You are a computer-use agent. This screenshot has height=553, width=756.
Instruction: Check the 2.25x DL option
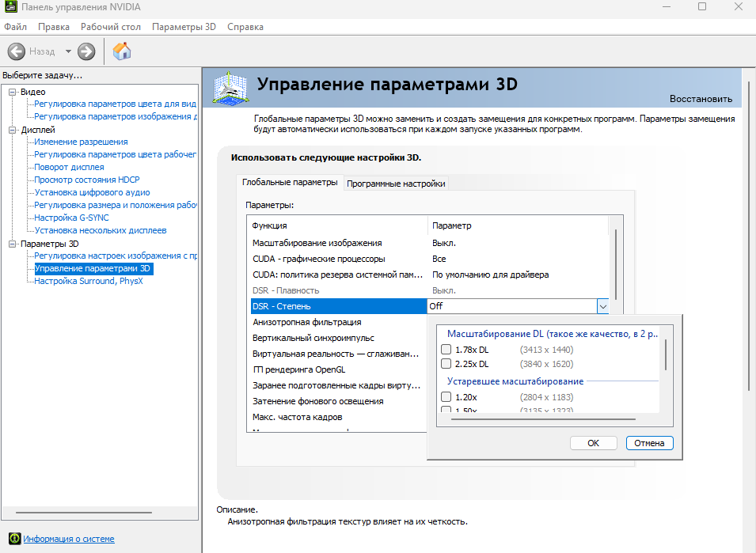tap(446, 364)
